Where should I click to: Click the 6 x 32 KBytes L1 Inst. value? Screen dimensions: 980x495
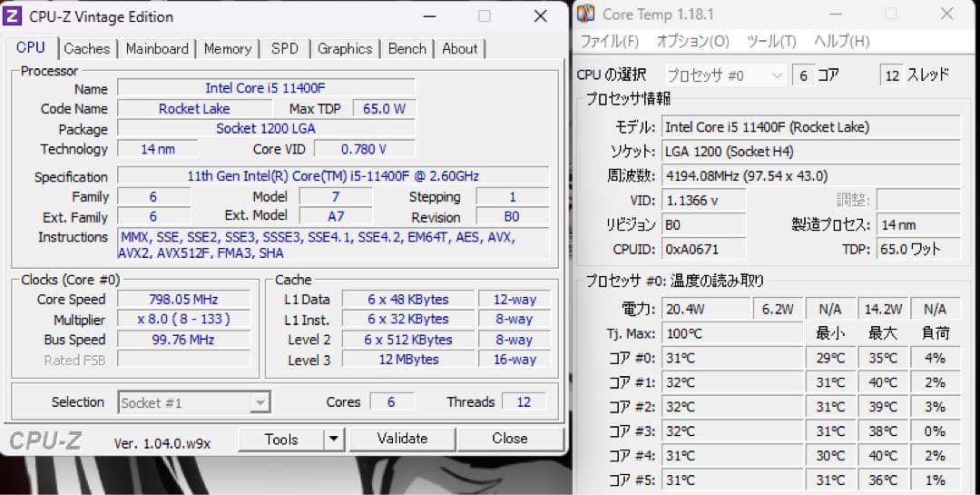(408, 319)
